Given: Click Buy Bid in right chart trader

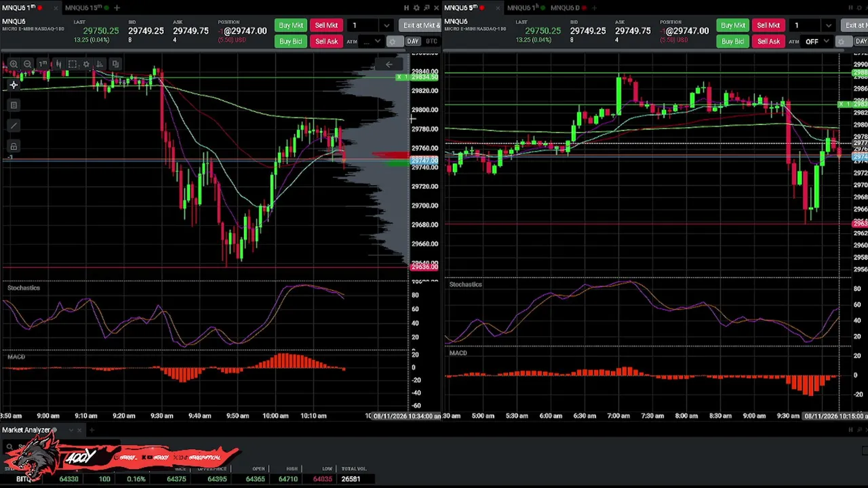Looking at the screenshot, I should coord(733,41).
